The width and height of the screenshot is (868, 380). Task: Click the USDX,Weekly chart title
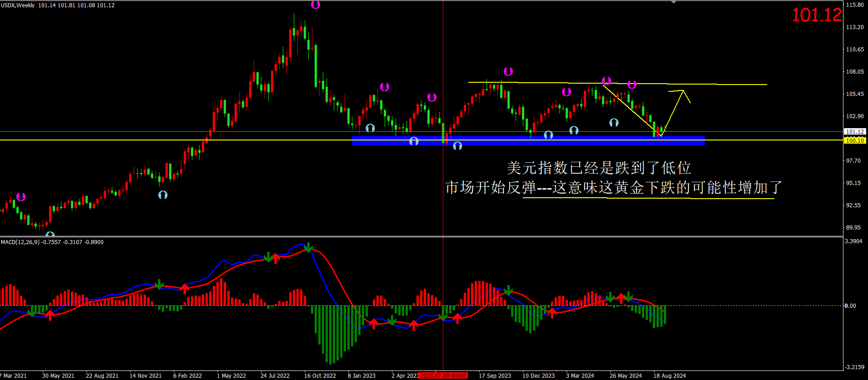pyautogui.click(x=18, y=5)
